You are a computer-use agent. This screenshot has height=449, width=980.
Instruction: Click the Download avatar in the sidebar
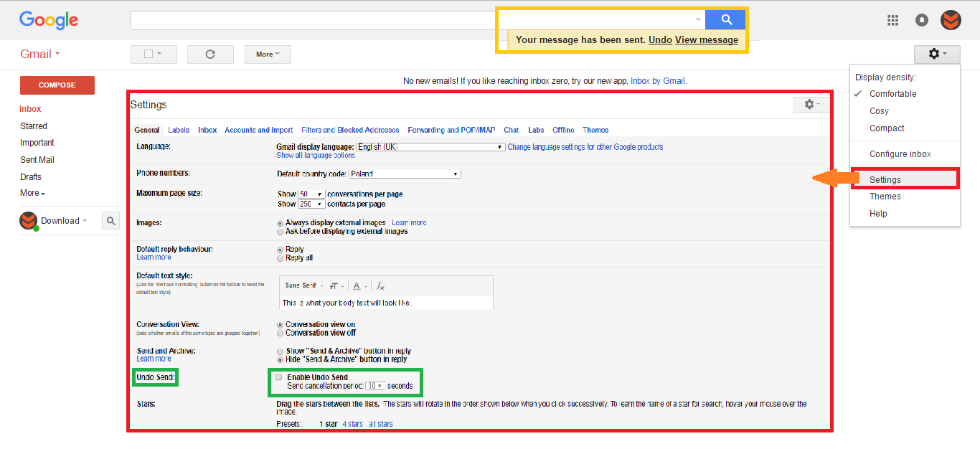pyautogui.click(x=28, y=221)
